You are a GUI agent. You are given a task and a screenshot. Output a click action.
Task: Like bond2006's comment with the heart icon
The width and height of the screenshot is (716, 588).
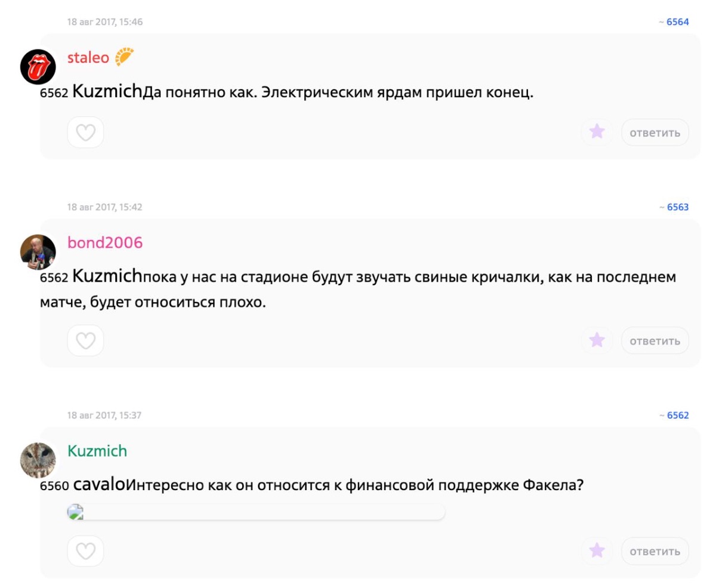point(85,341)
